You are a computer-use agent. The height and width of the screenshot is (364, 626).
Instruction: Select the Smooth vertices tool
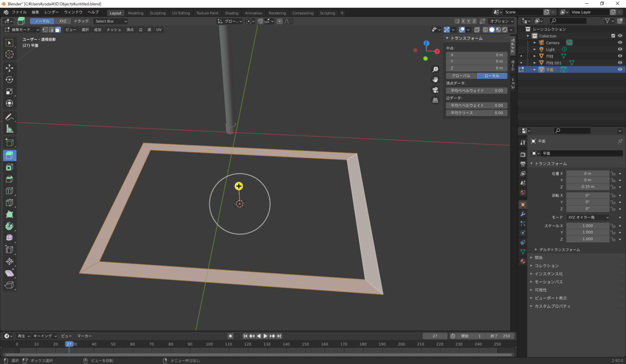point(9,238)
